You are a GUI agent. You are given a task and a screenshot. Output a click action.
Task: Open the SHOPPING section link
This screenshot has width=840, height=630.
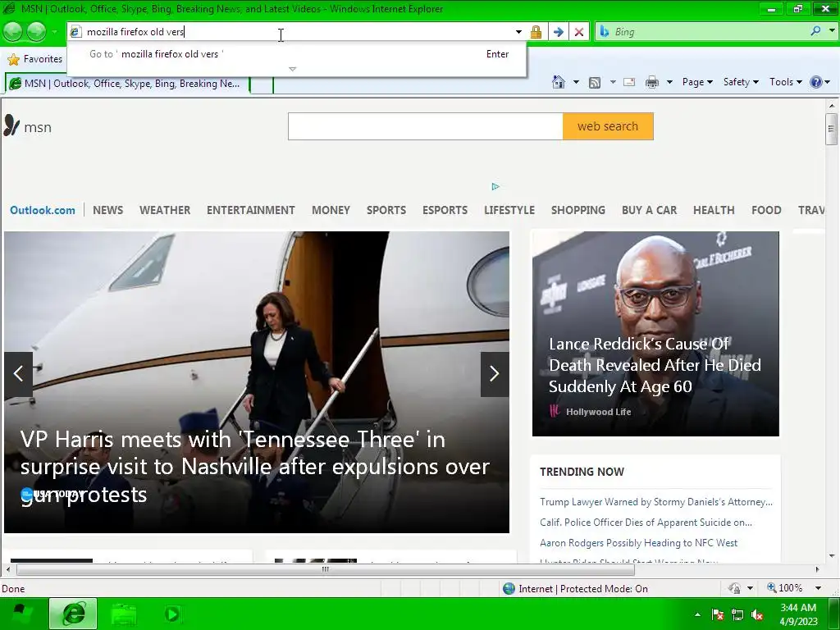[x=578, y=210]
